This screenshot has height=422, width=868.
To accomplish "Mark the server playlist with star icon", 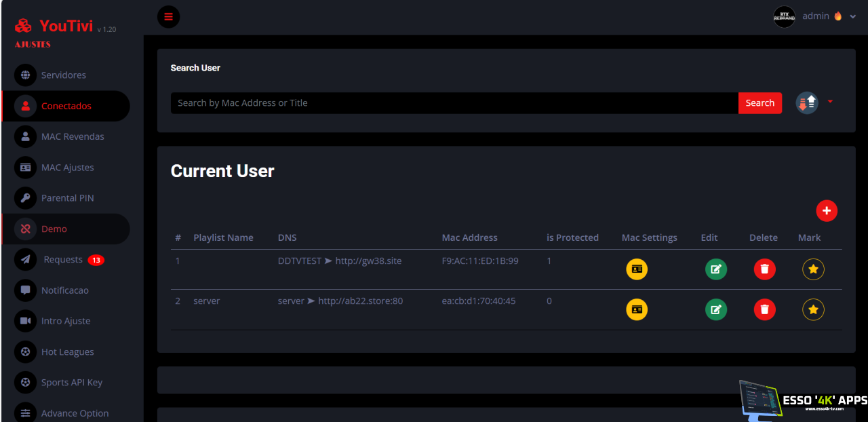I will [x=813, y=309].
